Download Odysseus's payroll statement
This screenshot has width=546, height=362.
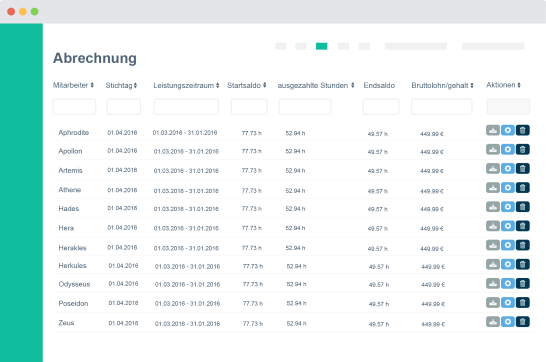click(x=493, y=284)
